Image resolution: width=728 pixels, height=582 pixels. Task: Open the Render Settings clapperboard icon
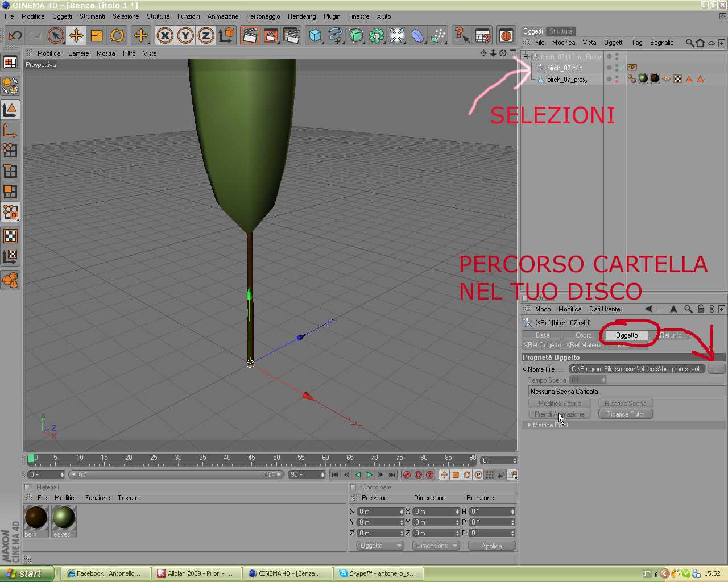pos(291,36)
